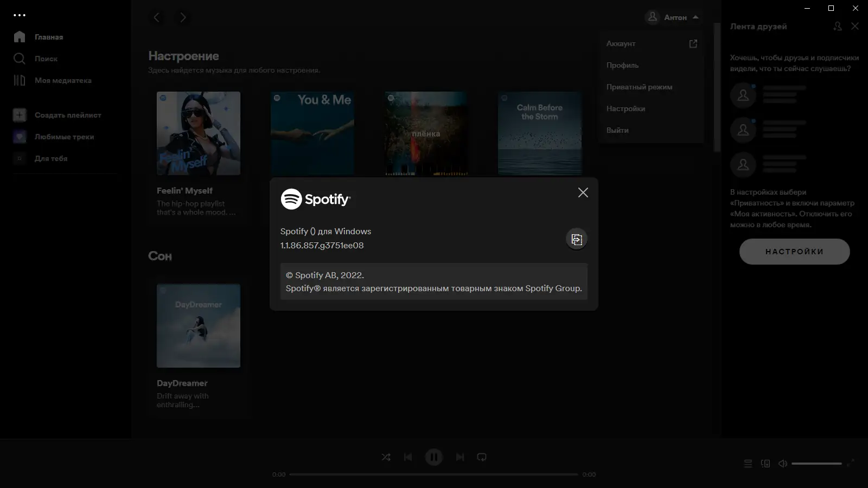This screenshot has height=488, width=868.
Task: Copy Spotify version info to clipboard
Action: pyautogui.click(x=577, y=239)
